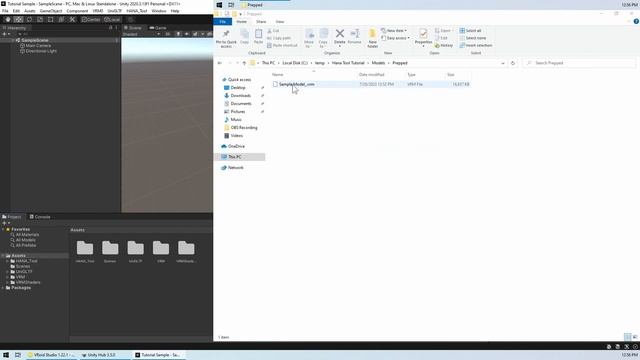This screenshot has height=360, width=640.
Task: Expand the HANA_Tool folder in Project tree
Action: click(x=8, y=261)
